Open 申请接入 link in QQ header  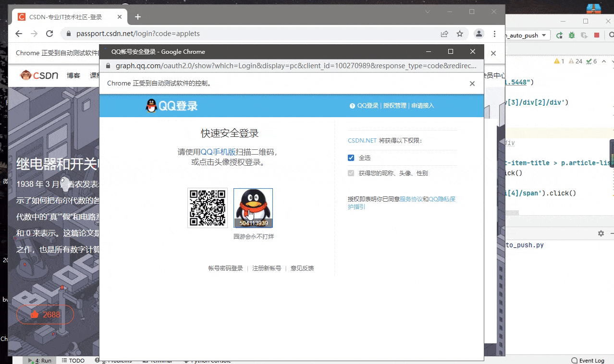(423, 106)
